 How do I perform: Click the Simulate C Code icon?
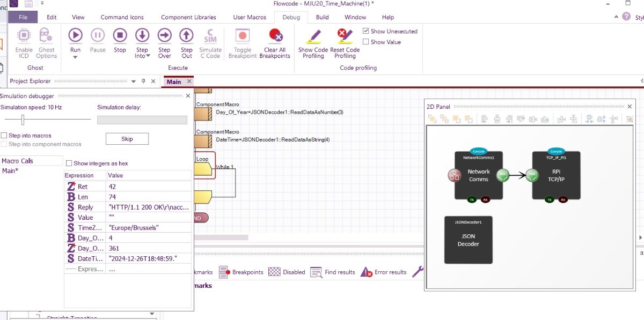tap(210, 35)
